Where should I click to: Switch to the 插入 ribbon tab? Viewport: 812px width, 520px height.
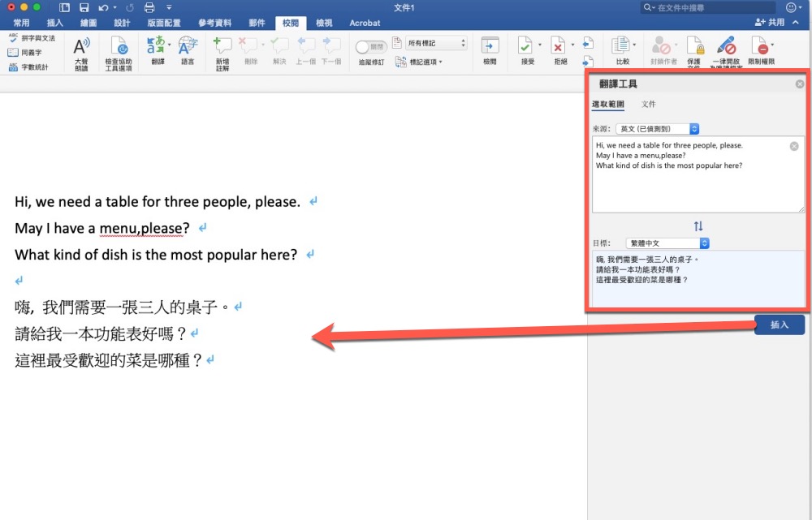pos(55,23)
